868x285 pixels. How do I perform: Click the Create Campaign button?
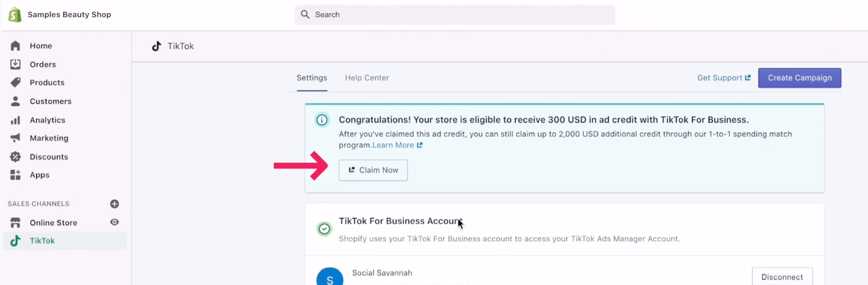pyautogui.click(x=799, y=78)
